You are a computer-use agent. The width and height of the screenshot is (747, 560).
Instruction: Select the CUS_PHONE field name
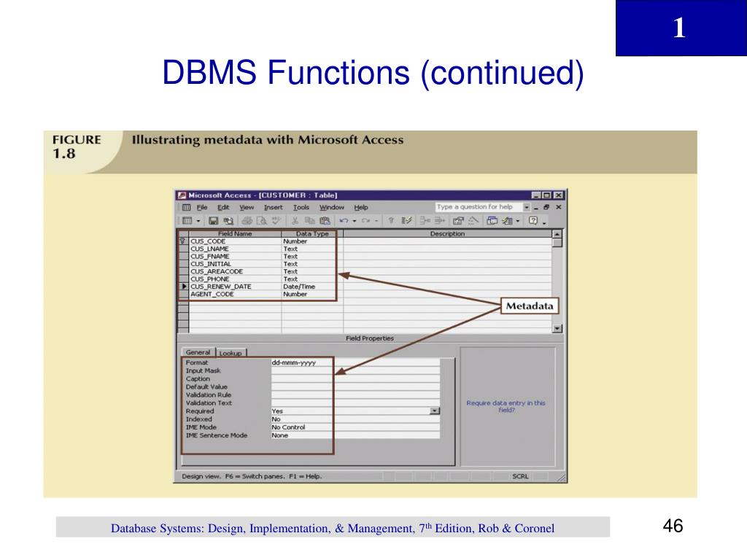tap(210, 279)
